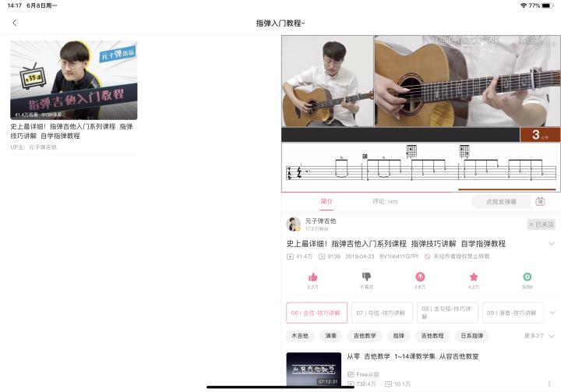Favorite the video with star icon
Viewport: 561px width, 392px height.
(x=474, y=277)
